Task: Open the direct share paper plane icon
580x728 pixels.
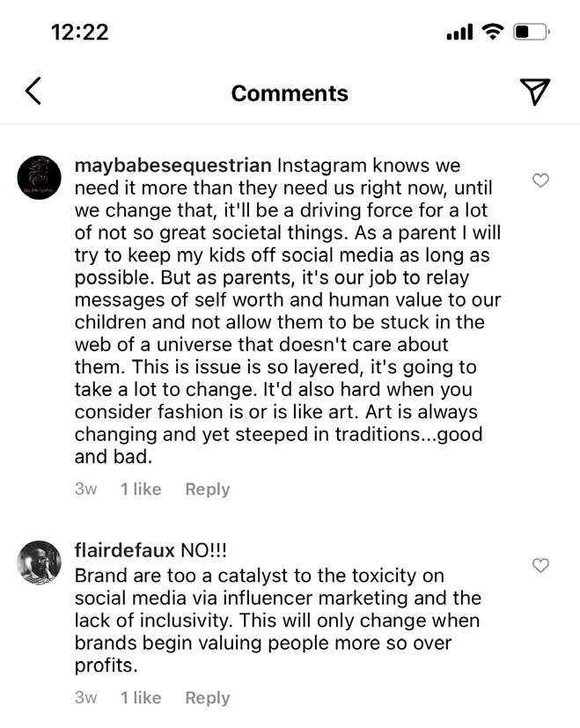Action: [x=534, y=92]
